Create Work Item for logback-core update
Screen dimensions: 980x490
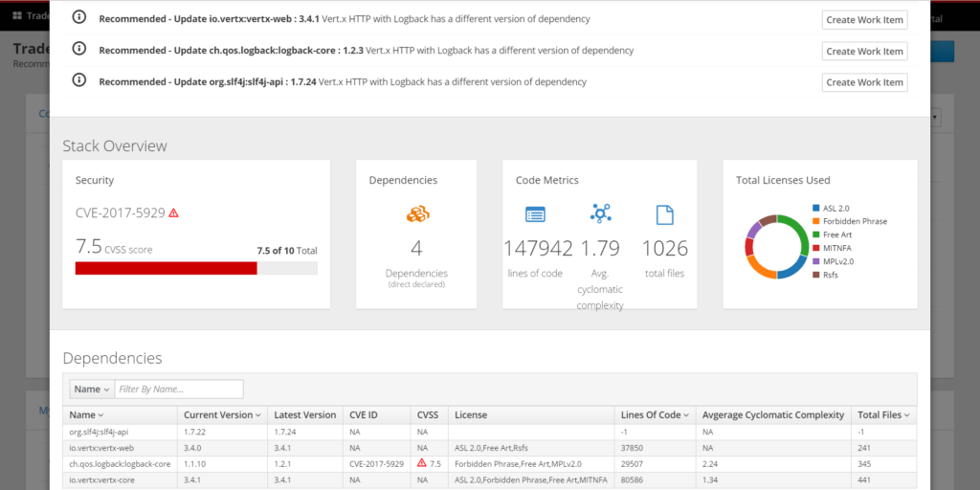click(x=864, y=51)
